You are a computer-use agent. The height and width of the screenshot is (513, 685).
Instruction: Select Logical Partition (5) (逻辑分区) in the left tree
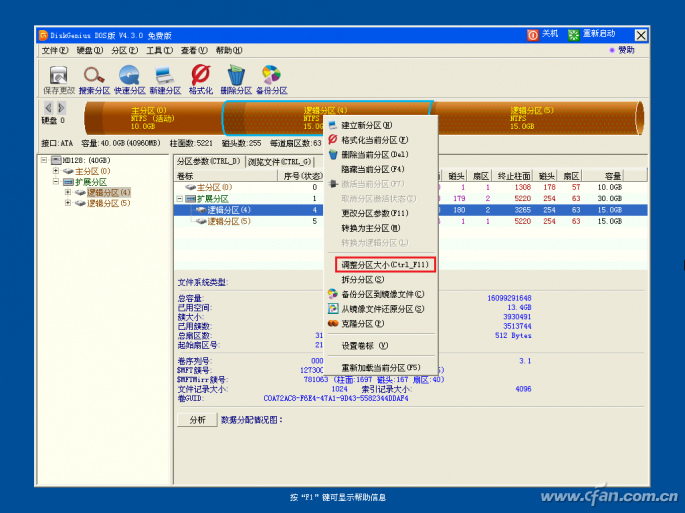pyautogui.click(x=108, y=203)
